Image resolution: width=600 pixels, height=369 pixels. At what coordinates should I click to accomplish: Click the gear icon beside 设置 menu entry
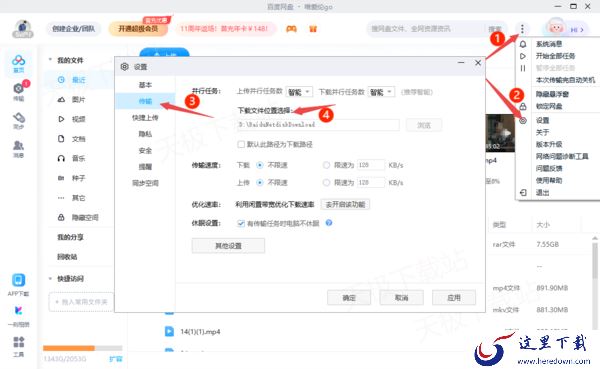click(x=523, y=120)
